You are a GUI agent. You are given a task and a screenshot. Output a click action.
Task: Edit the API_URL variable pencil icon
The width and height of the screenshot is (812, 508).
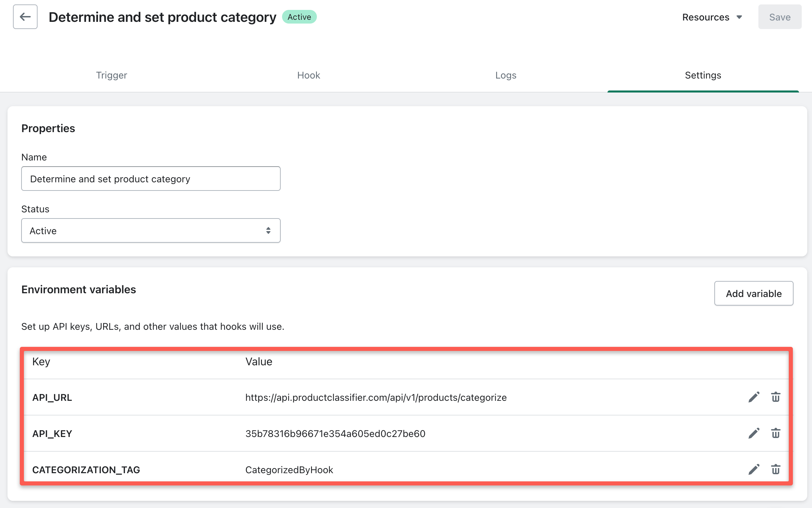pos(754,397)
